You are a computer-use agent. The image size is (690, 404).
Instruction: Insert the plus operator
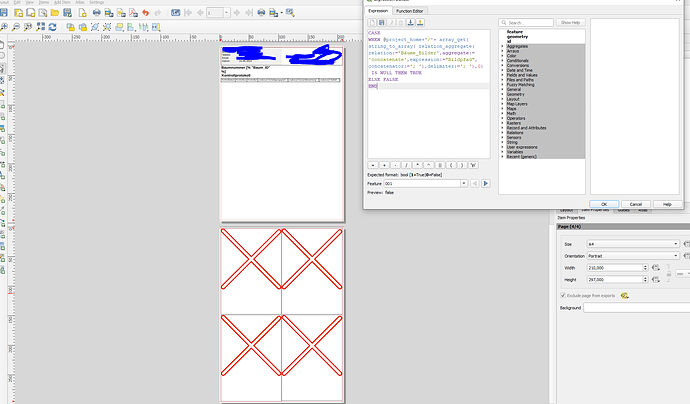click(384, 165)
